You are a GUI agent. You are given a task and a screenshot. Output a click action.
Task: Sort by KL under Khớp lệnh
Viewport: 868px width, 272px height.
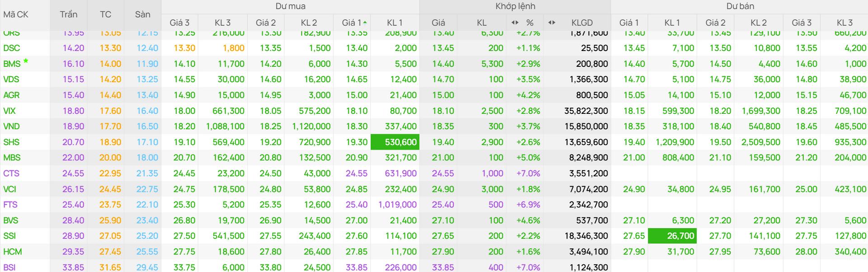click(482, 23)
